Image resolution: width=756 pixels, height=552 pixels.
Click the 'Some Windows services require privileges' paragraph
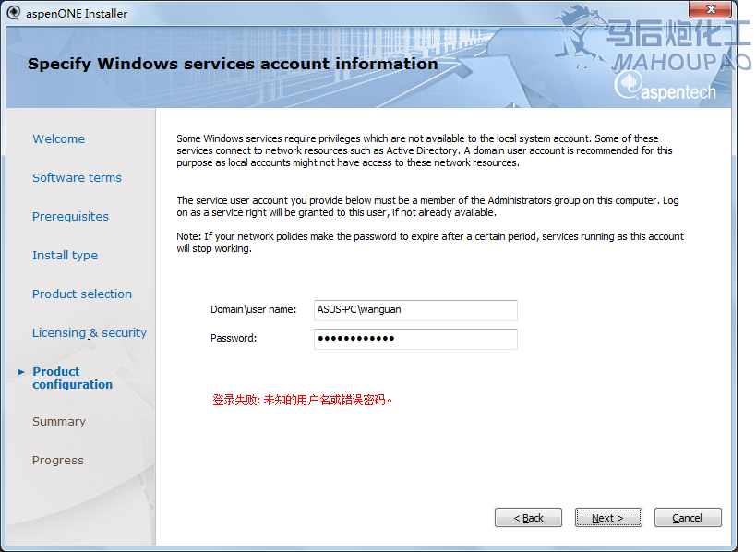click(x=425, y=150)
